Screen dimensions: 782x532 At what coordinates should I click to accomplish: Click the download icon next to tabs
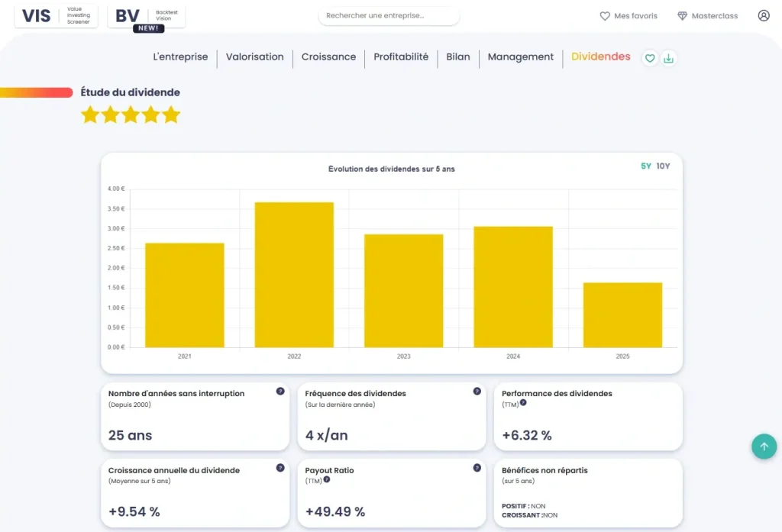(669, 58)
